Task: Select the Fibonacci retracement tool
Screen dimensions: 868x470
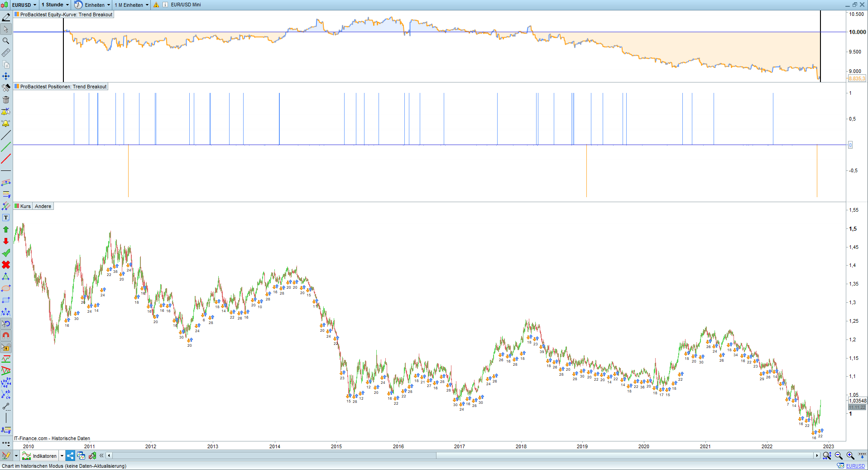Action: [6, 194]
